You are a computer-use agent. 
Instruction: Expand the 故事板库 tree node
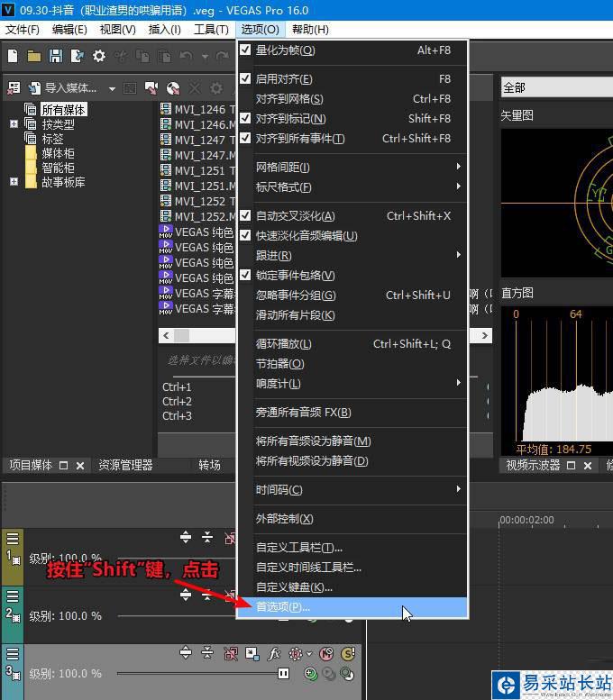click(14, 182)
